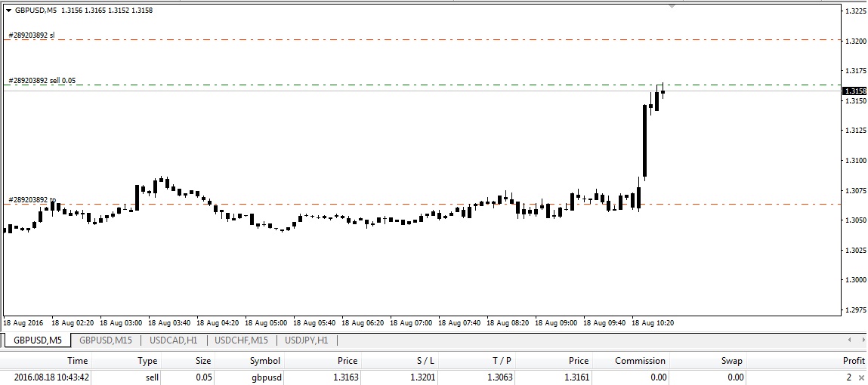Screen dimensions: 868x385
Task: Click the current price label 1.3158
Action: pyautogui.click(x=855, y=91)
